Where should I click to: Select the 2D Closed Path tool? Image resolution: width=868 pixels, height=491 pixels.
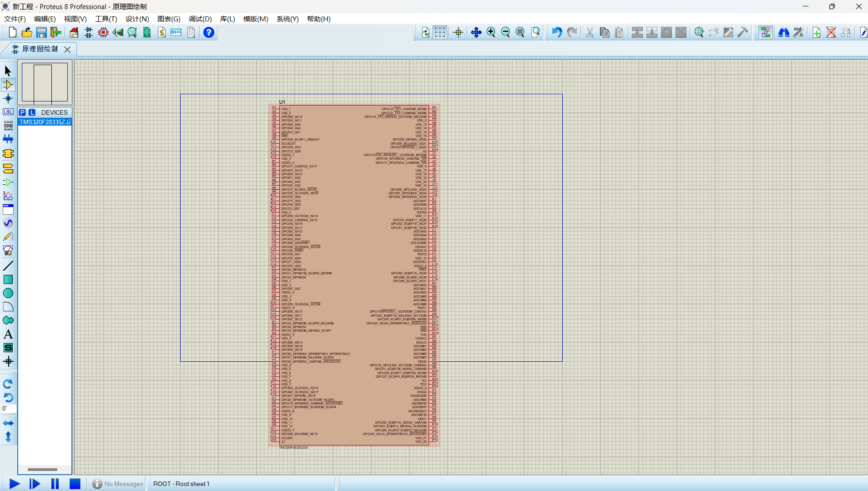pyautogui.click(x=8, y=320)
